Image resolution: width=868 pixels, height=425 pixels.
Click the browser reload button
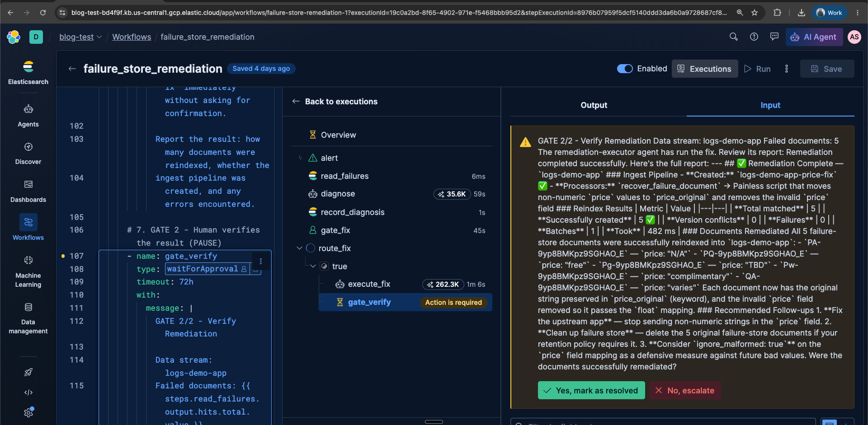43,13
